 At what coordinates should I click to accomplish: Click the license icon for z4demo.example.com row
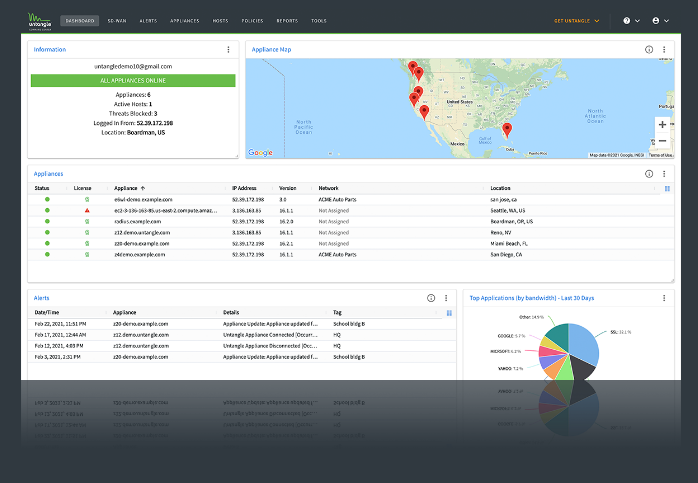click(x=87, y=254)
